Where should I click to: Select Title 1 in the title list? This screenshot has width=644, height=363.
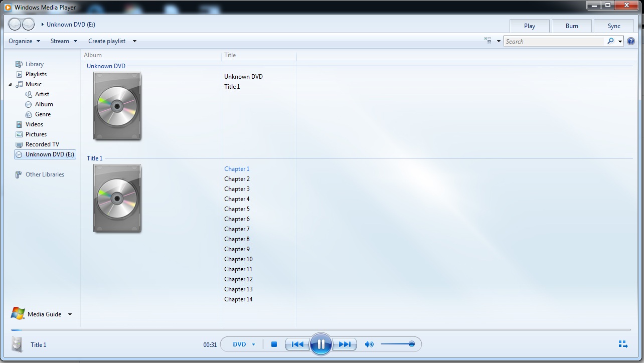(x=232, y=87)
